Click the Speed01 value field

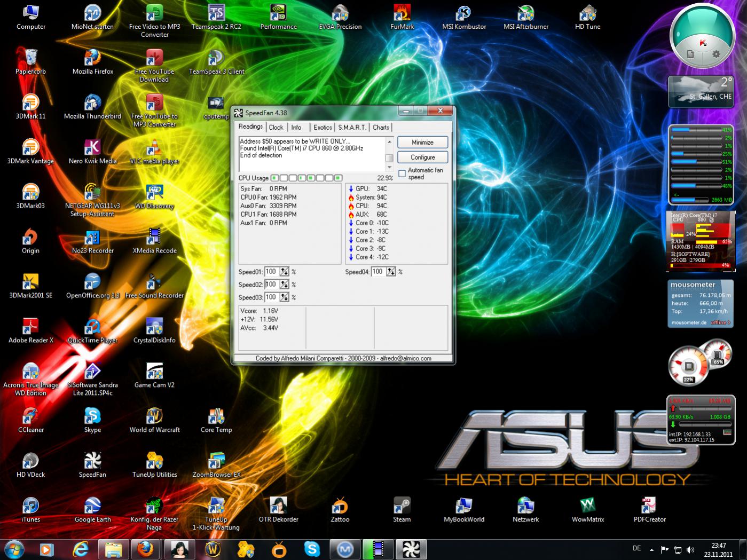[x=272, y=272]
